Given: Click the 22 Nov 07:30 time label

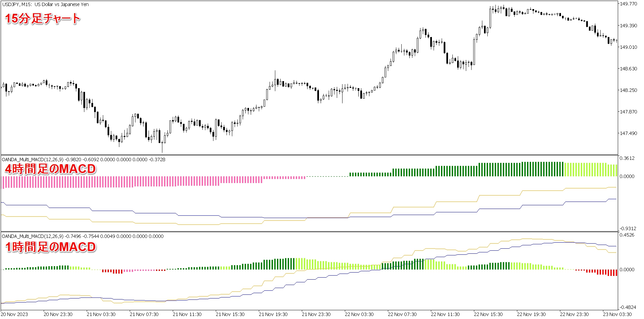Looking at the screenshot, I should click(402, 314).
